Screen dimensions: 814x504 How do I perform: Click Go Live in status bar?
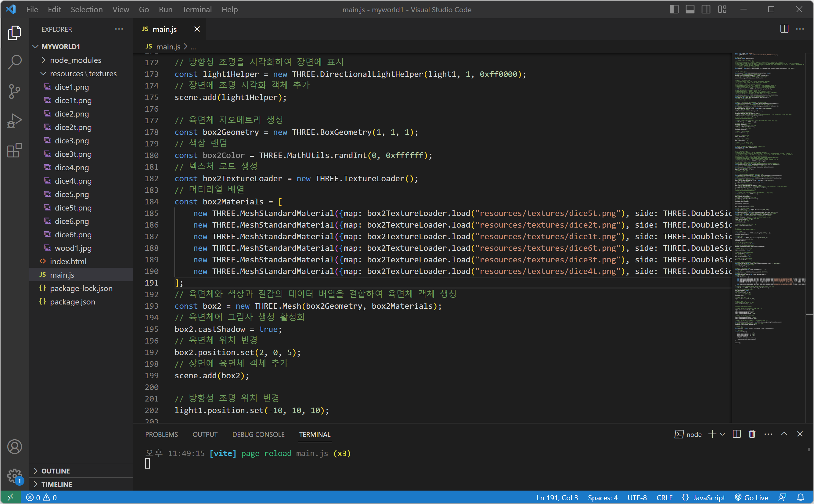(752, 497)
